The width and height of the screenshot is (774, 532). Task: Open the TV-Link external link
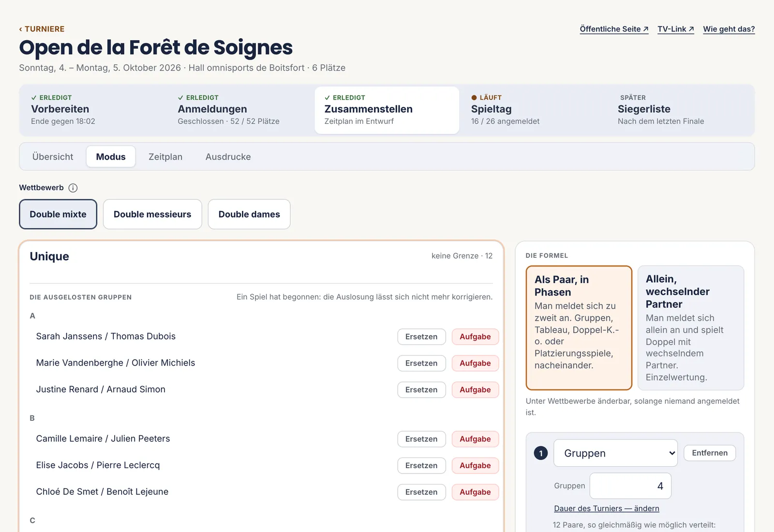pos(676,29)
